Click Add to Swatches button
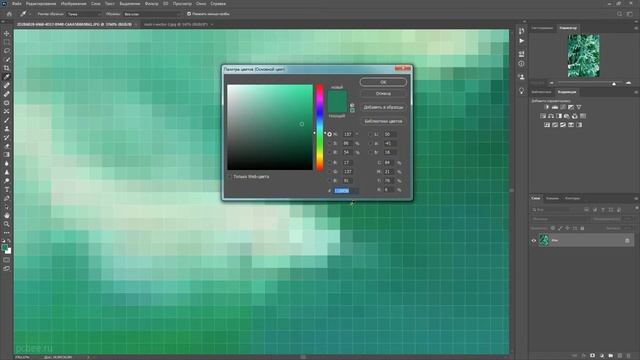Image resolution: width=640 pixels, height=360 pixels. coord(383,107)
